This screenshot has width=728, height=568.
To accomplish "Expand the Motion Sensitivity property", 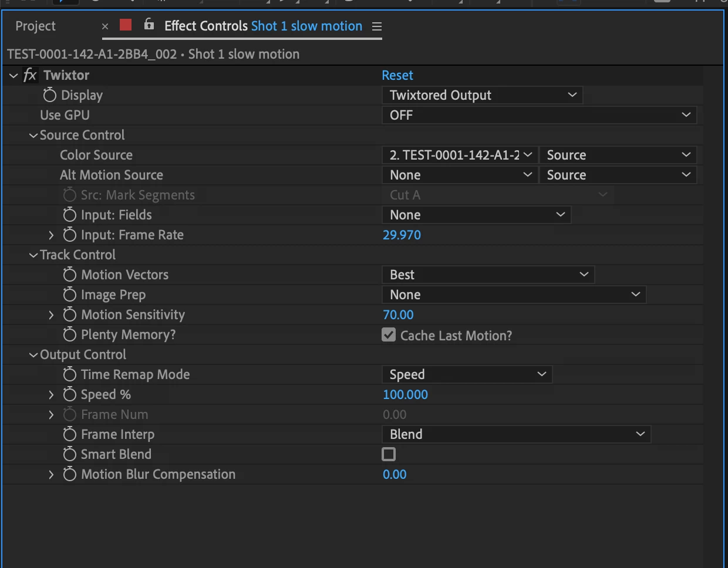I will coord(51,315).
